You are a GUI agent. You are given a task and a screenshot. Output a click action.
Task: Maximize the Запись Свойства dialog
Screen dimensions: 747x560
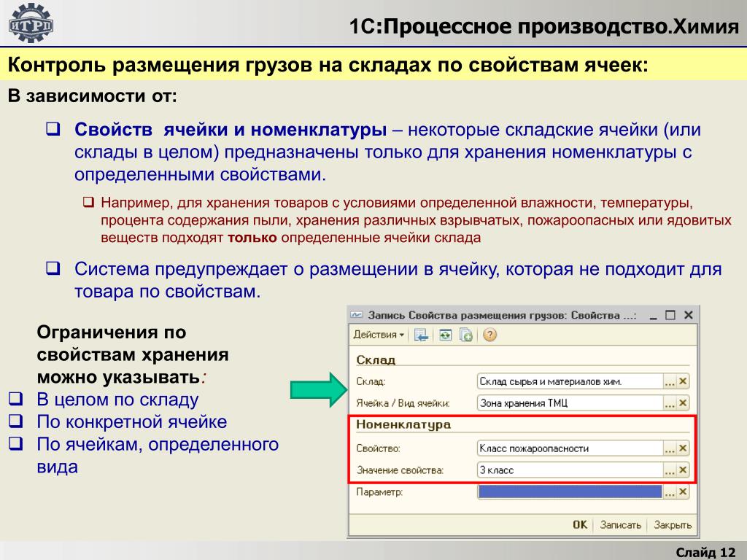point(670,315)
